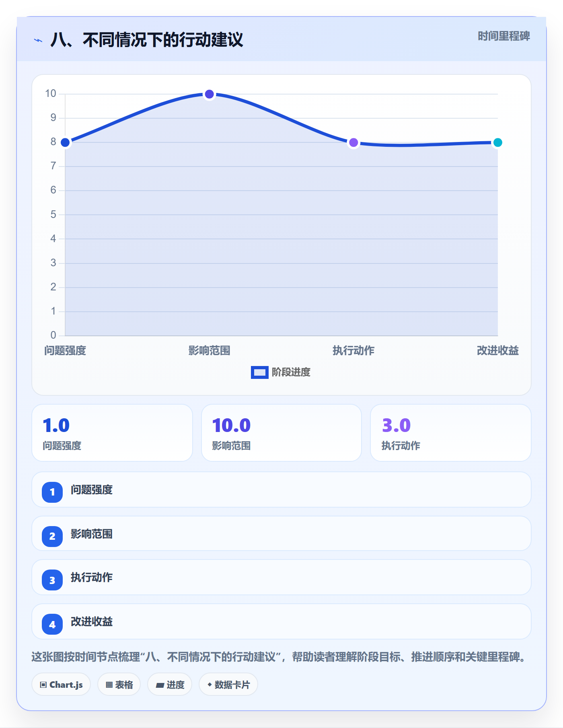Click the number 1 badge in the list

click(52, 492)
